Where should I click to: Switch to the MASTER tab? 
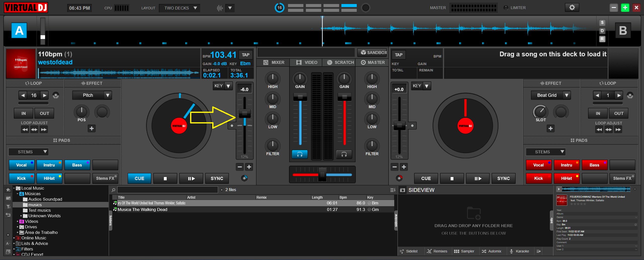(373, 62)
